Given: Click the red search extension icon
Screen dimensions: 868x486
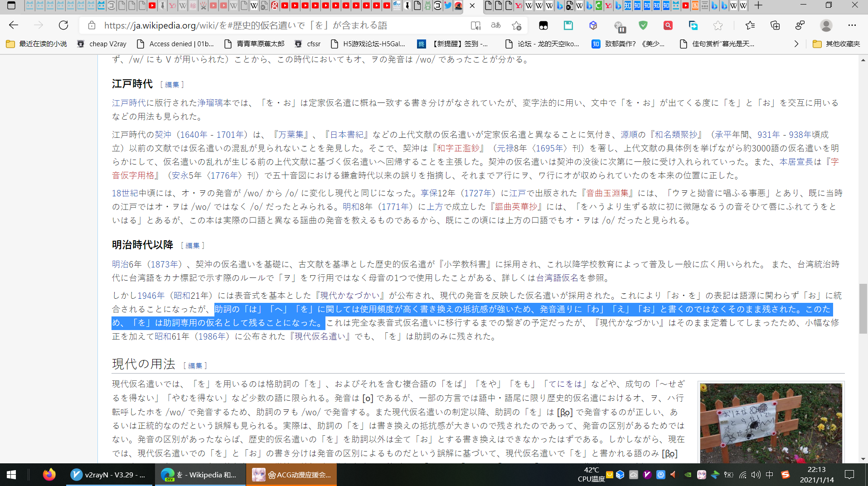Looking at the screenshot, I should (x=668, y=25).
